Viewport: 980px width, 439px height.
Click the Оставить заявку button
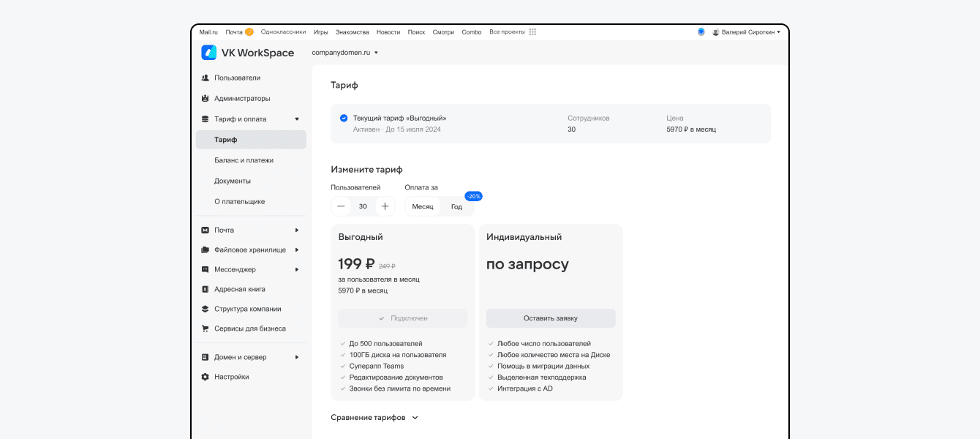click(x=551, y=318)
